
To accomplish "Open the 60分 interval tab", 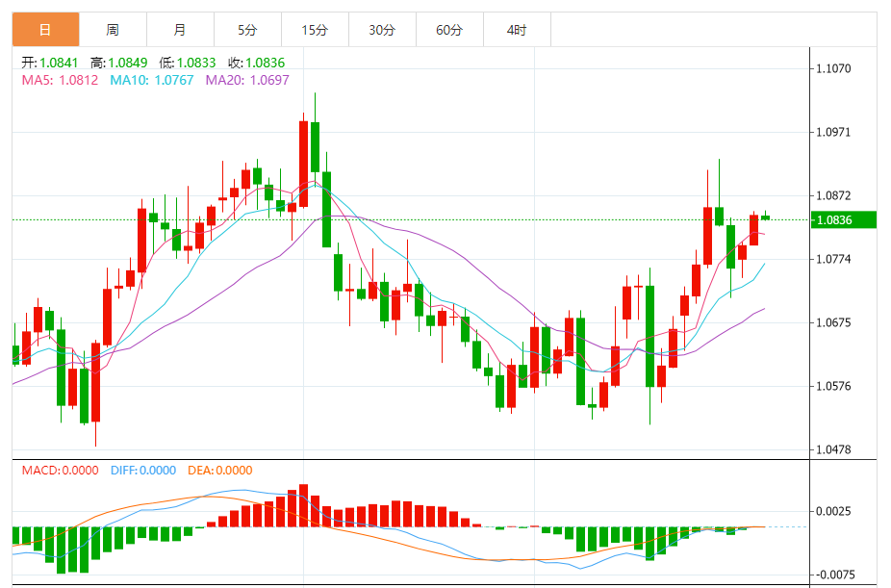I will tap(449, 30).
